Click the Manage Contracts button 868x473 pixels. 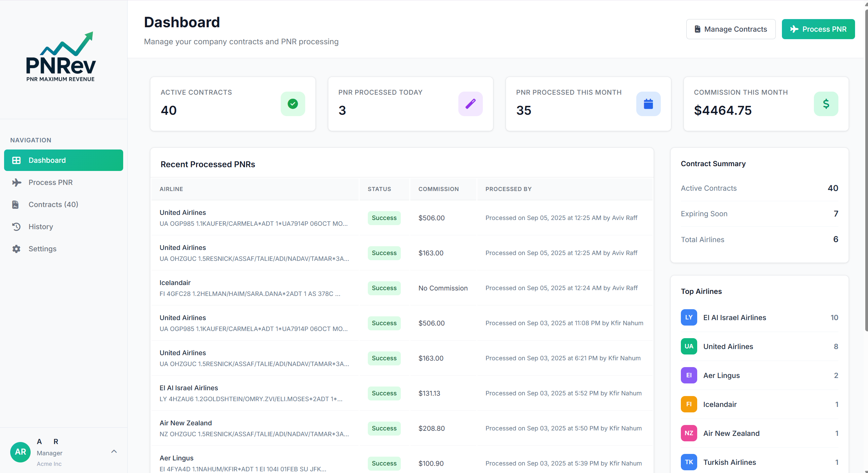pyautogui.click(x=730, y=29)
